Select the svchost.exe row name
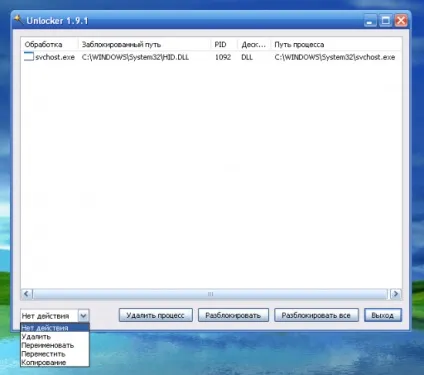The image size is (424, 375). point(55,57)
